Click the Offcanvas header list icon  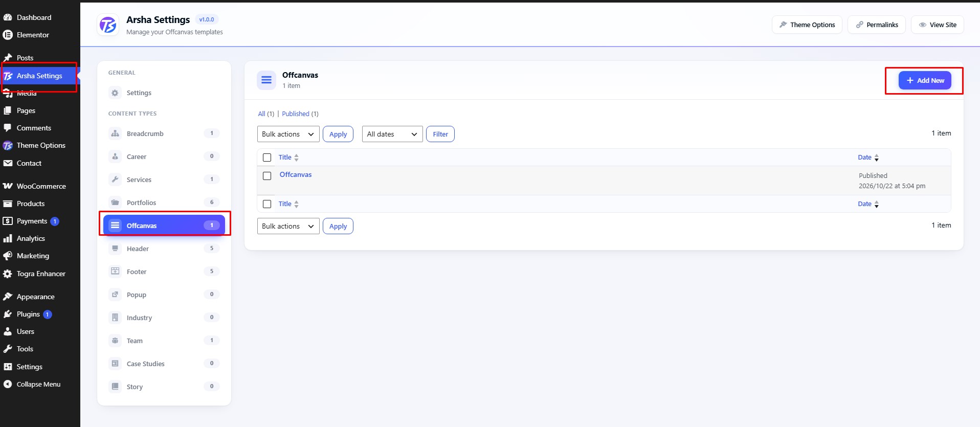click(266, 80)
